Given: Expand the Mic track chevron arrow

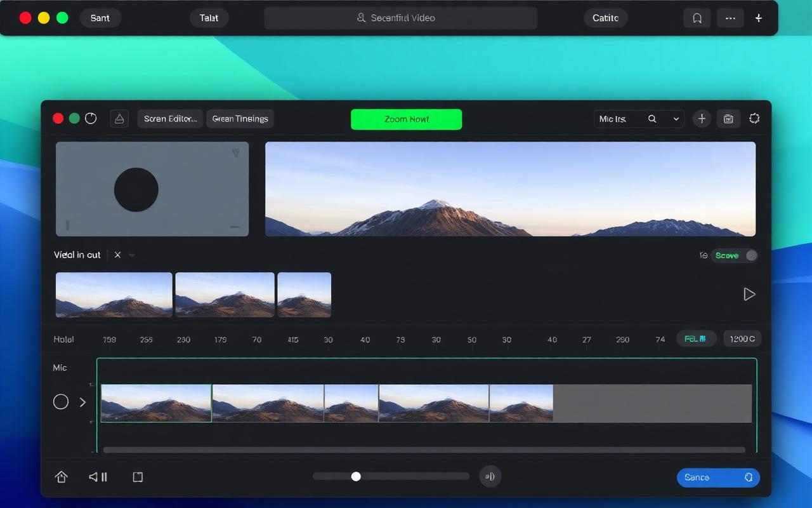Looking at the screenshot, I should (x=82, y=402).
